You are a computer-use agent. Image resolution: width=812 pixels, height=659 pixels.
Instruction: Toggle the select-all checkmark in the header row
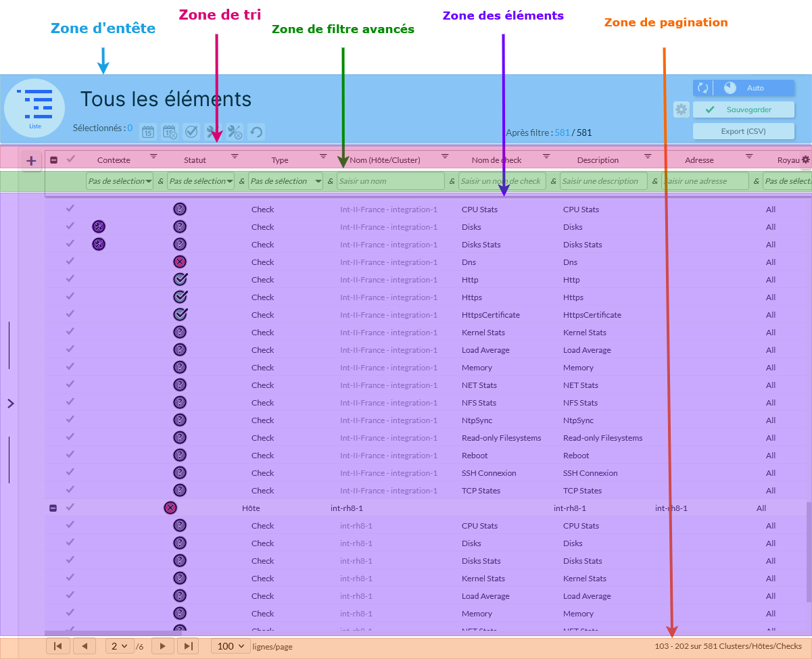pyautogui.click(x=70, y=160)
